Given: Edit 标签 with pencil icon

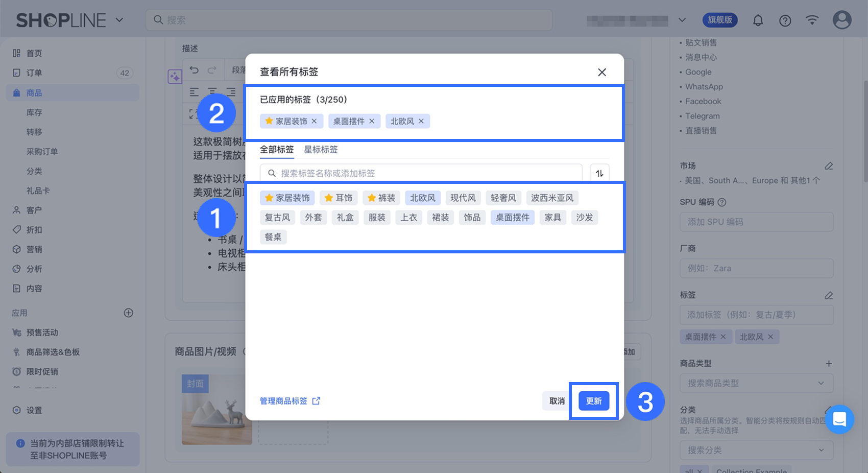Looking at the screenshot, I should coord(829,295).
